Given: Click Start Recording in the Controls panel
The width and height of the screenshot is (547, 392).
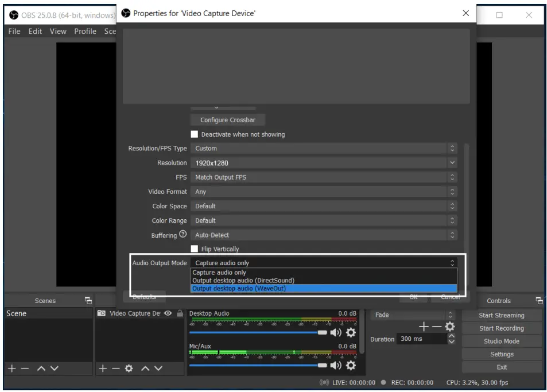Looking at the screenshot, I should coord(502,328).
